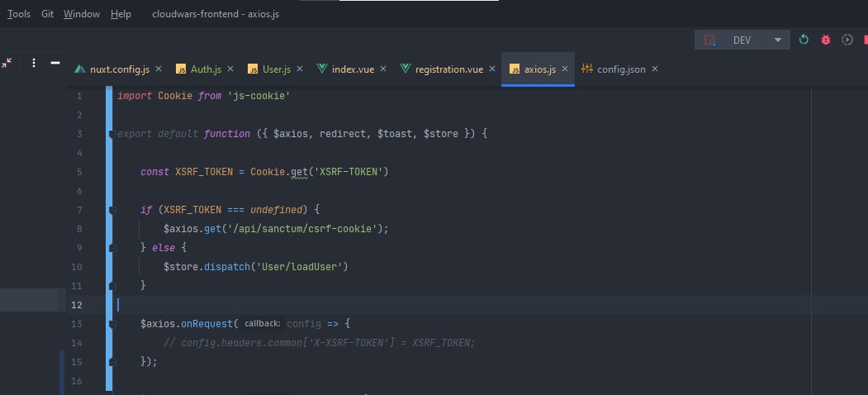Click the Rerun green circular arrow icon
The image size is (868, 395).
point(804,40)
